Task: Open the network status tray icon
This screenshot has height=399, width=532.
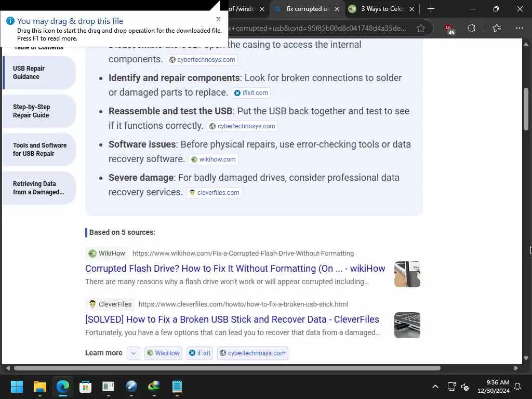Action: coord(451,387)
